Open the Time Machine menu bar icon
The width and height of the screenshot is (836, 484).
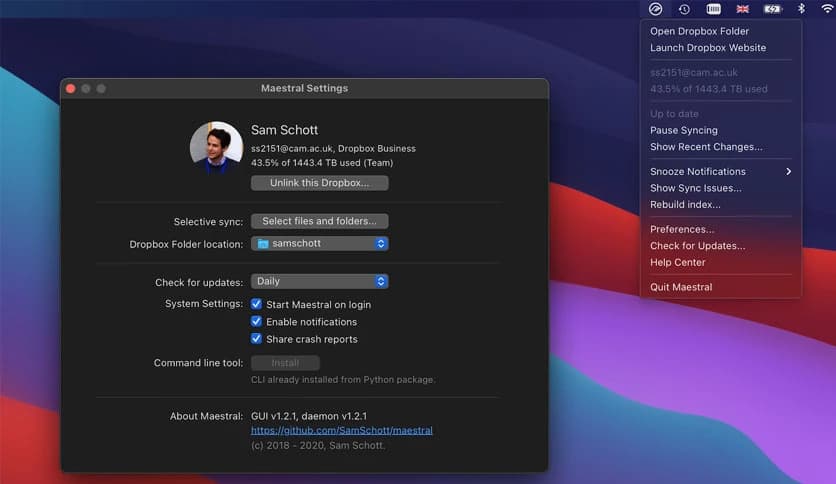tap(684, 9)
